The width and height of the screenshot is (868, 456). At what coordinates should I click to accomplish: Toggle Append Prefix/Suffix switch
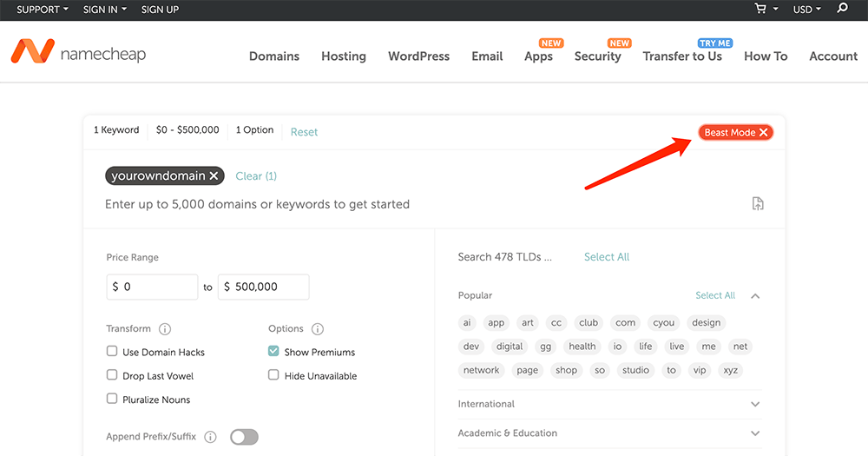[244, 437]
